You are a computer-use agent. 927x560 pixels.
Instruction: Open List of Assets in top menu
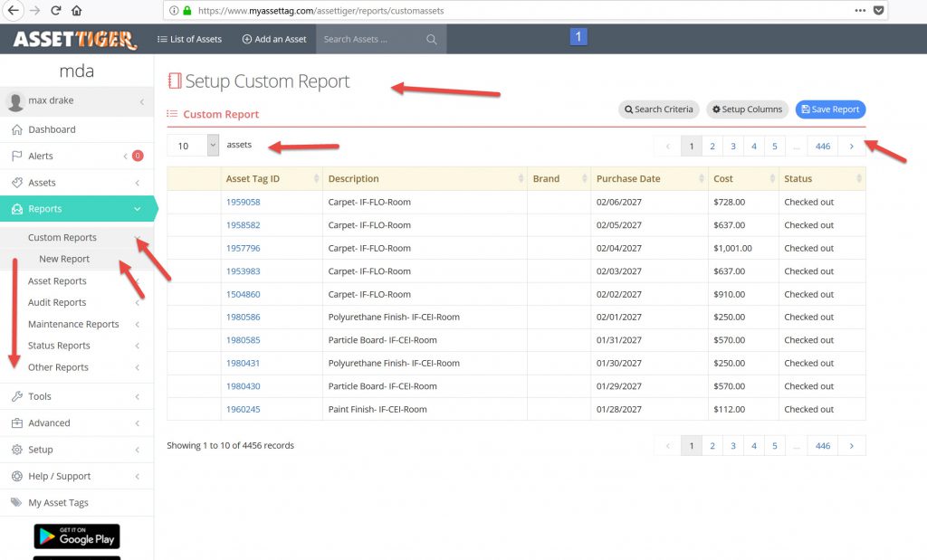click(189, 40)
